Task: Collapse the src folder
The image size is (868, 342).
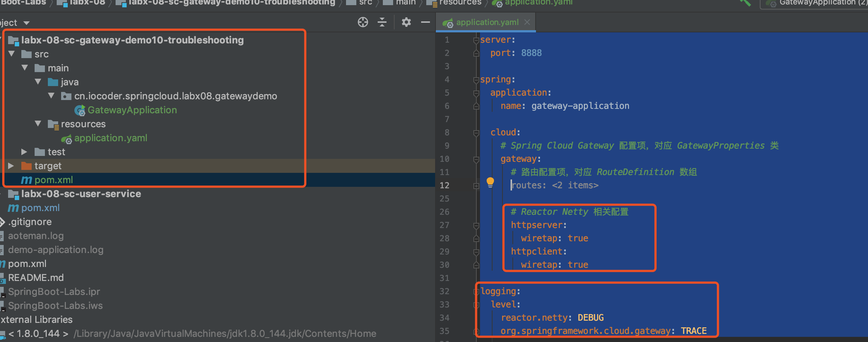Action: coord(11,54)
